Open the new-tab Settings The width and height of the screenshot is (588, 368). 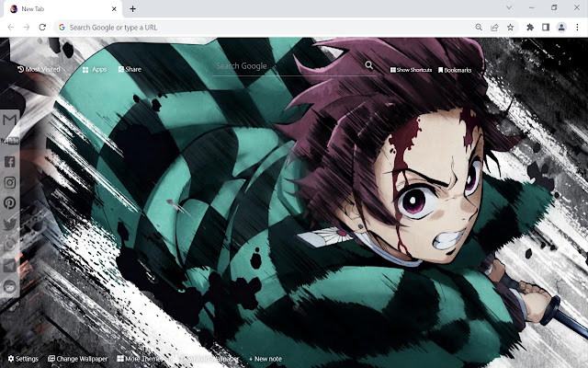coord(23,359)
